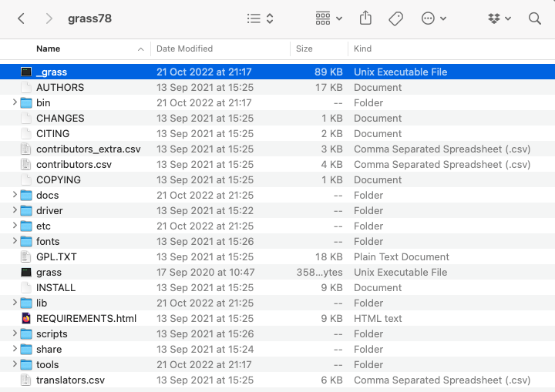Click the INSTALL document icon
Screen dimensions: 555x392
(26, 287)
